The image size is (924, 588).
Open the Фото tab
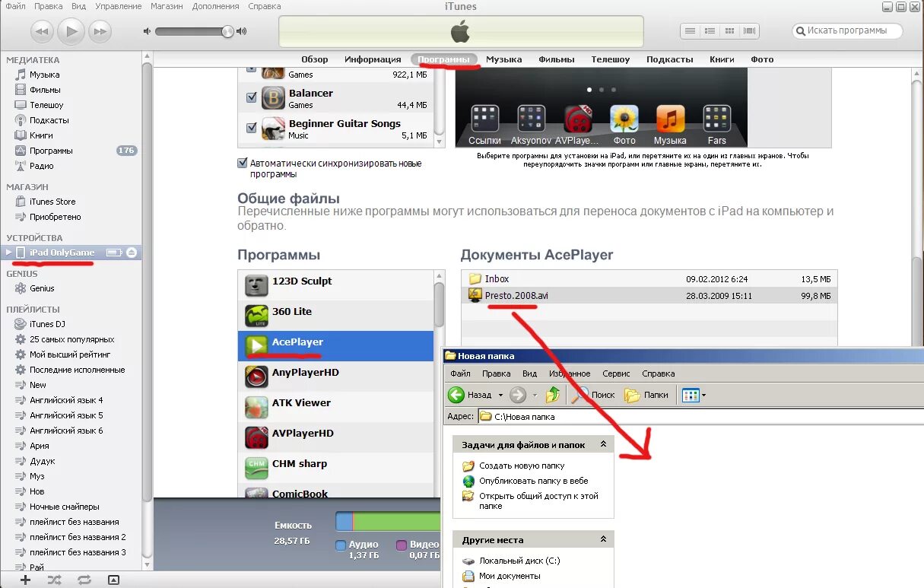pyautogui.click(x=762, y=59)
